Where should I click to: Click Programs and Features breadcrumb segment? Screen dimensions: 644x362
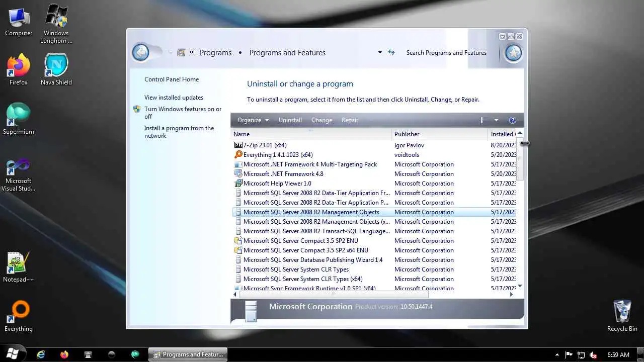287,52
